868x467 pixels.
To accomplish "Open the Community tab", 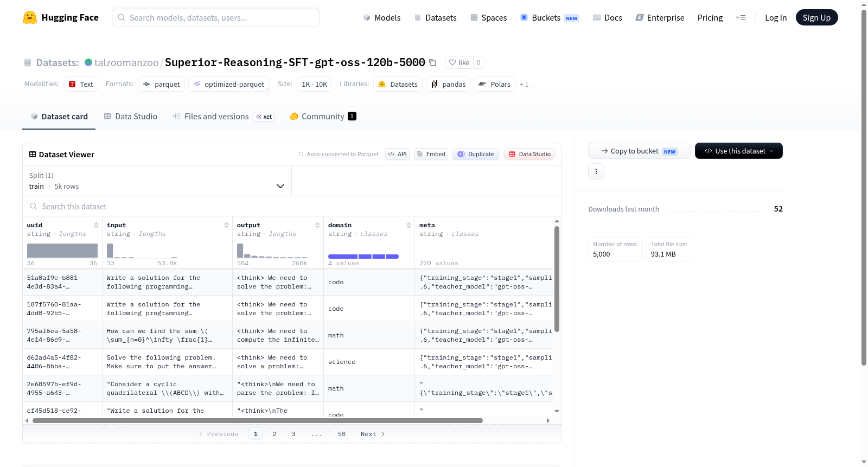I will pos(323,116).
